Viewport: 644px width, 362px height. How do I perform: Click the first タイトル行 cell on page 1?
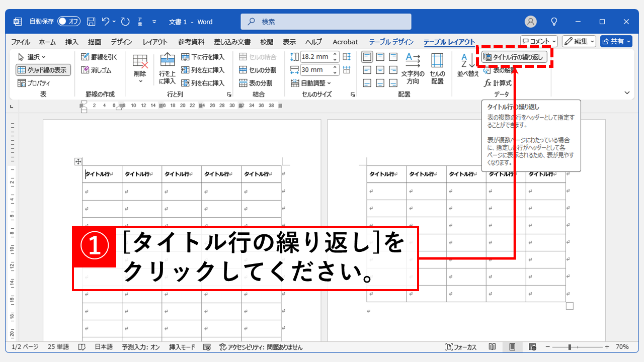102,174
